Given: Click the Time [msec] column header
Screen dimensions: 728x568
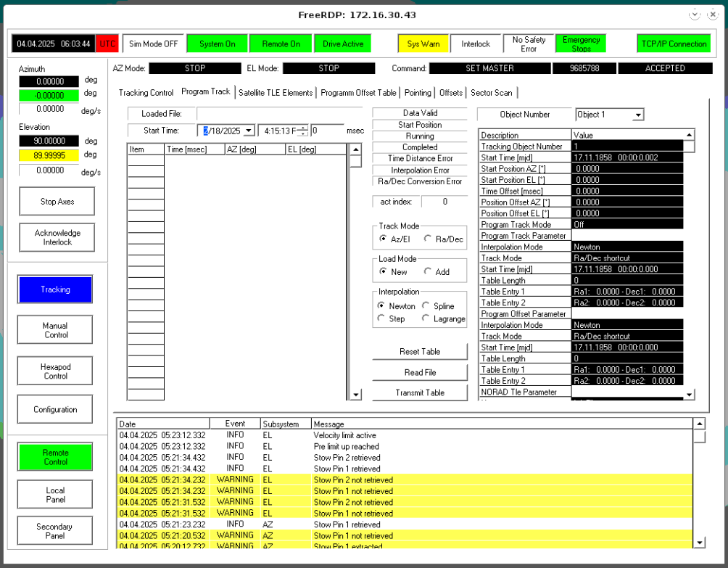Looking at the screenshot, I should 195,149.
